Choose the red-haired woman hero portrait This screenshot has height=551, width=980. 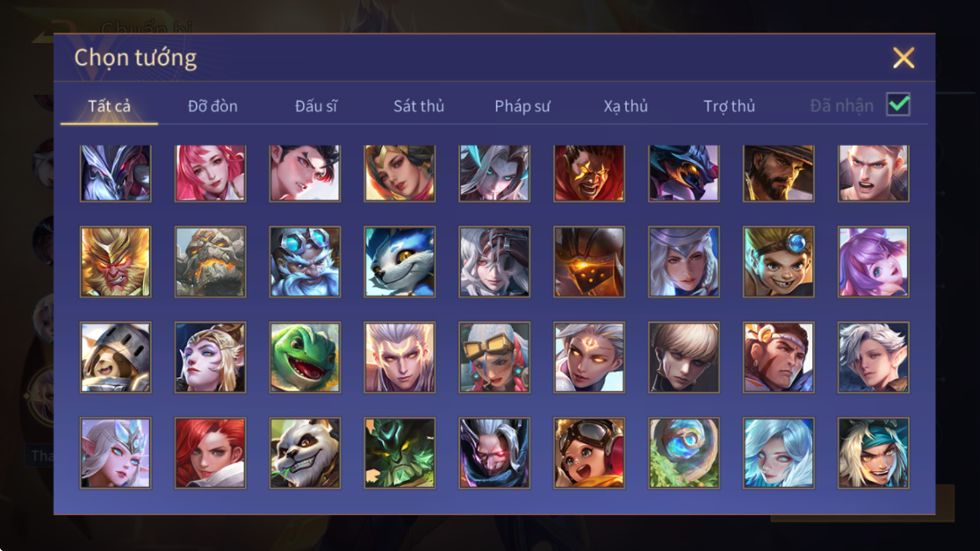210,453
